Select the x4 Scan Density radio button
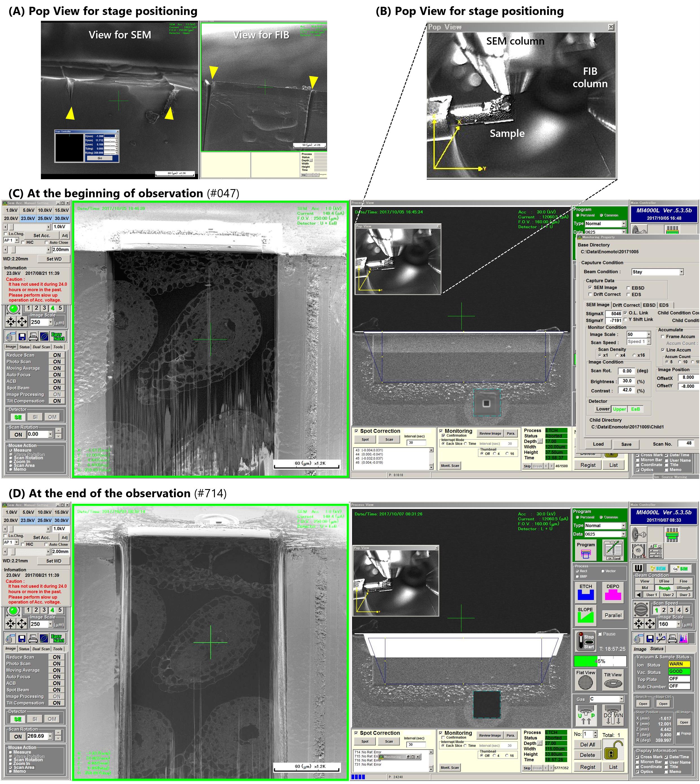Image resolution: width=700 pixels, height=784 pixels. click(x=617, y=355)
